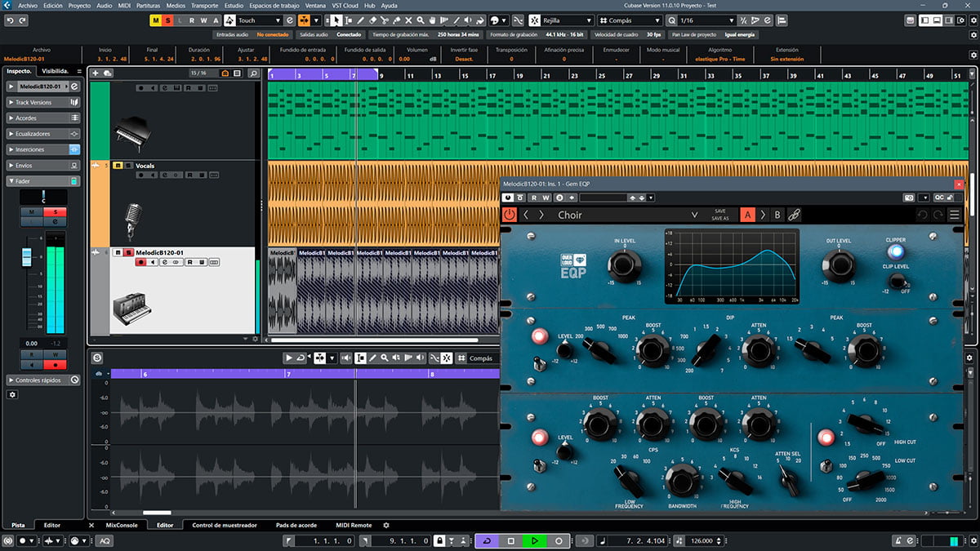The height and width of the screenshot is (551, 980).
Task: Toggle global Solo S state button
Action: 168,20
